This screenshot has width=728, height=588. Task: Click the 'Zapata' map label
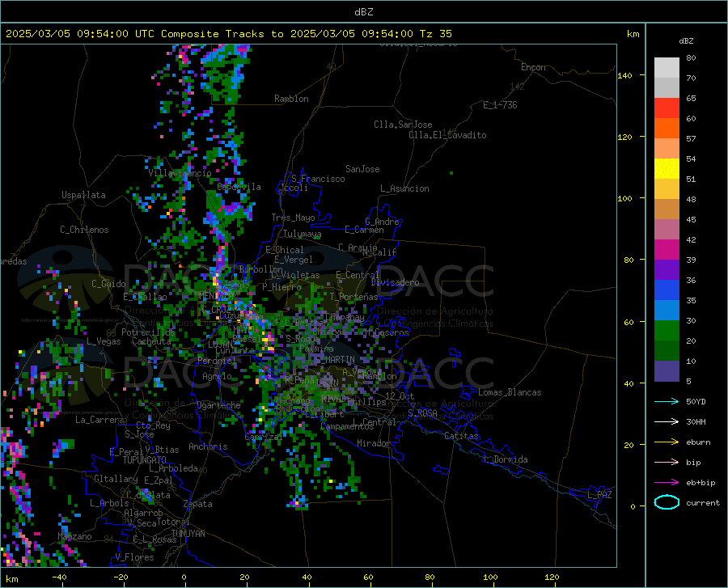(x=198, y=504)
